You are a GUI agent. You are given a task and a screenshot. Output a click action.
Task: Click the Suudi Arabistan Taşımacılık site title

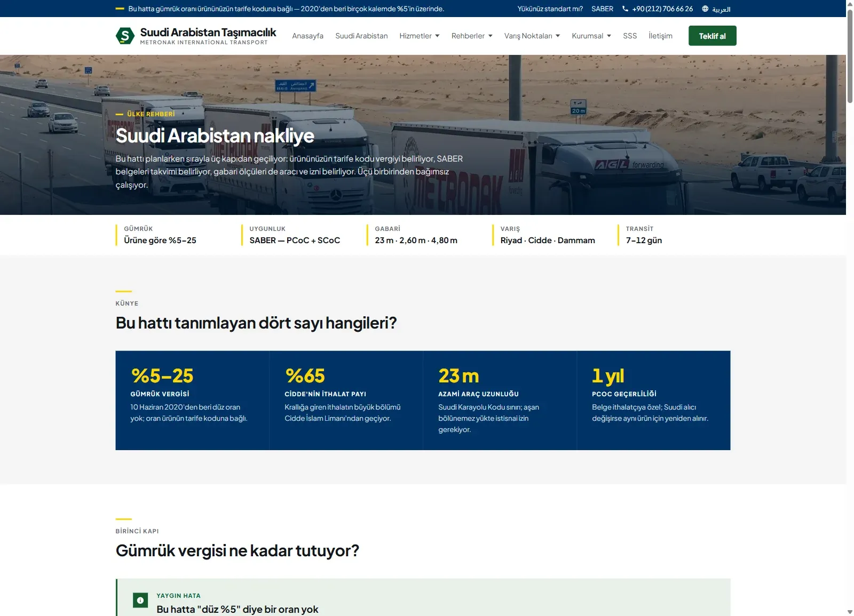click(208, 33)
